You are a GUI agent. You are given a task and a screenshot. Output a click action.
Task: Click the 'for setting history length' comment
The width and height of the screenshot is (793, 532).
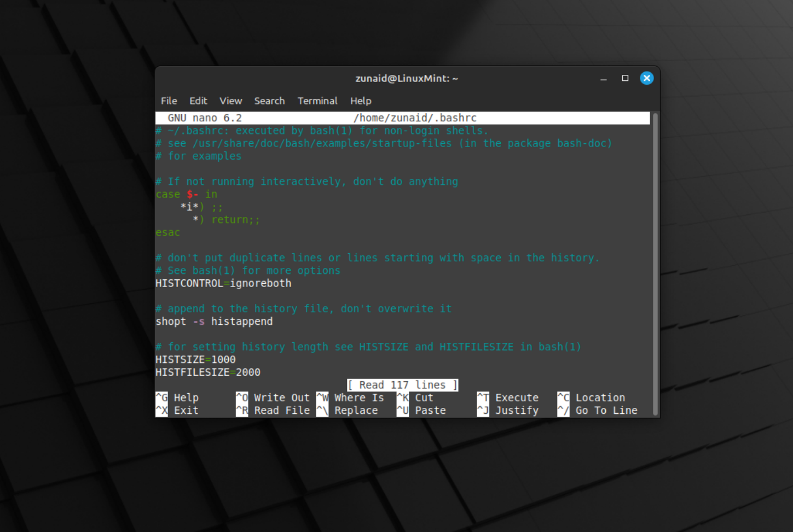(368, 347)
